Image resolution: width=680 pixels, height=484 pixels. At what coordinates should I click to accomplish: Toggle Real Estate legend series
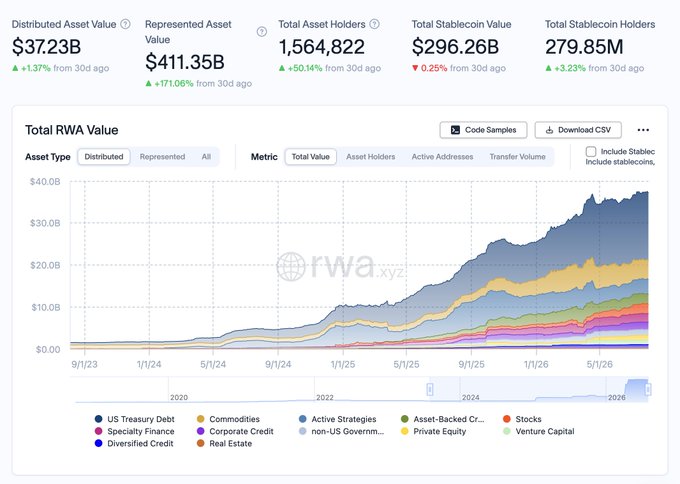pos(224,443)
